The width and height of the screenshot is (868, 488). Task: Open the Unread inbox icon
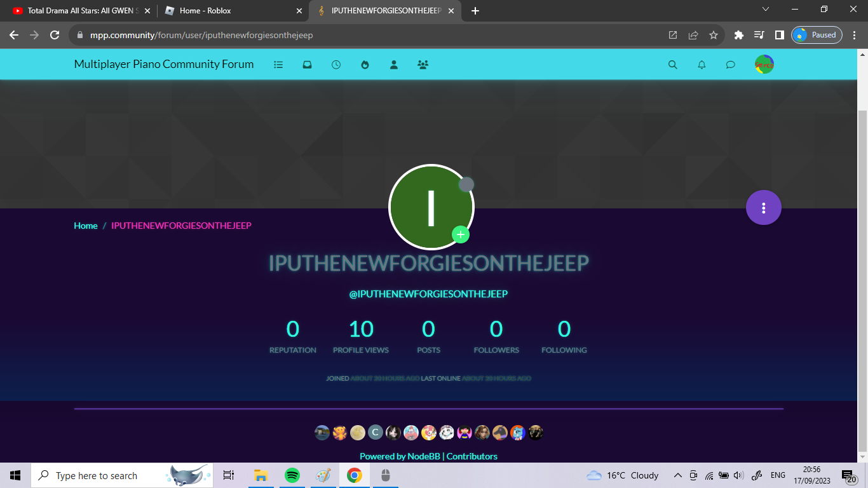coord(307,64)
